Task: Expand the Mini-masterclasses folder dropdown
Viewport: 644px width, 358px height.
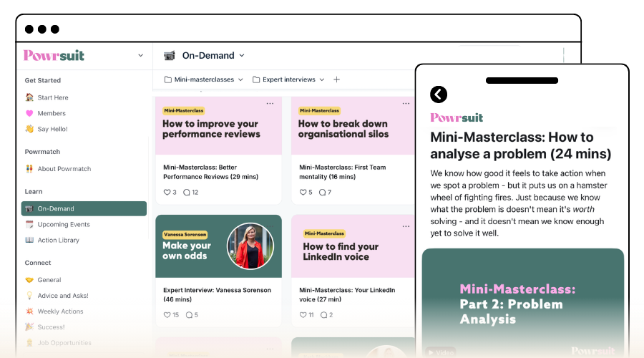Action: 240,79
